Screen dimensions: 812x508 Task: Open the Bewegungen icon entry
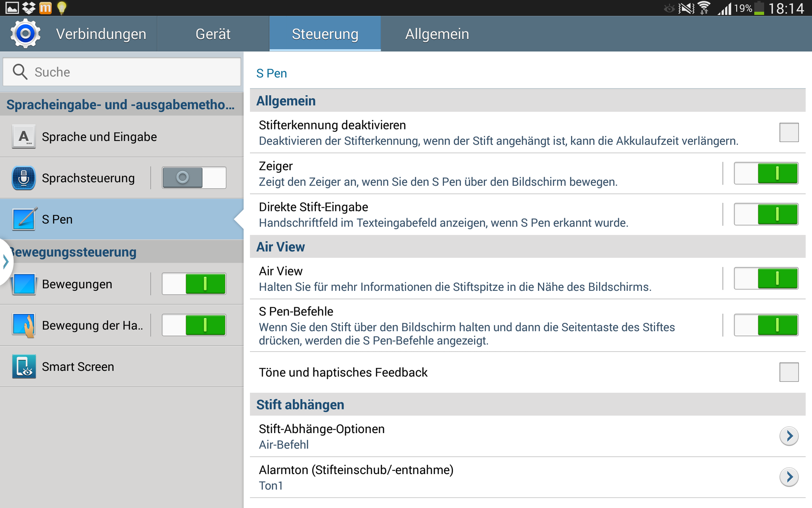pos(25,284)
